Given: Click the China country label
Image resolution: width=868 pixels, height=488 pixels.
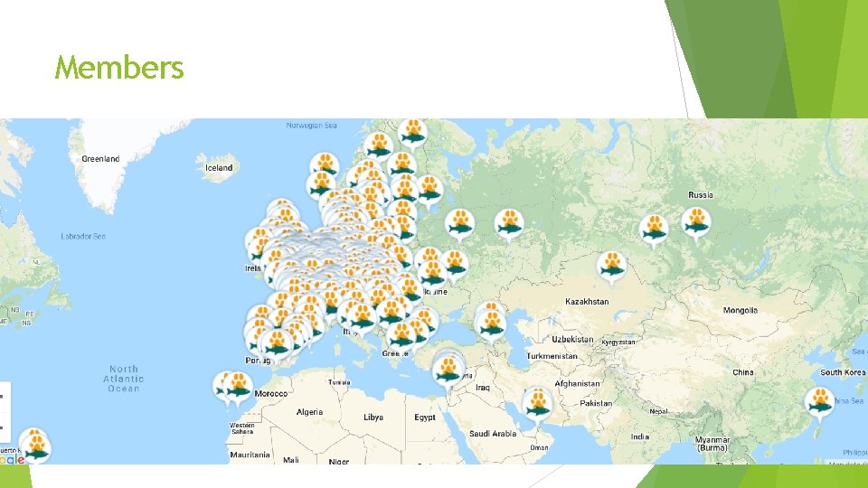Looking at the screenshot, I should pyautogui.click(x=743, y=372).
